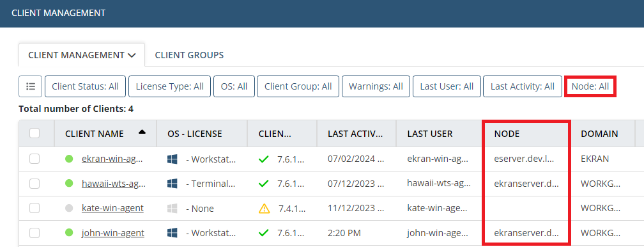Click Windows OS icon in hawaii-wts row
The image size is (644, 247).
172,184
